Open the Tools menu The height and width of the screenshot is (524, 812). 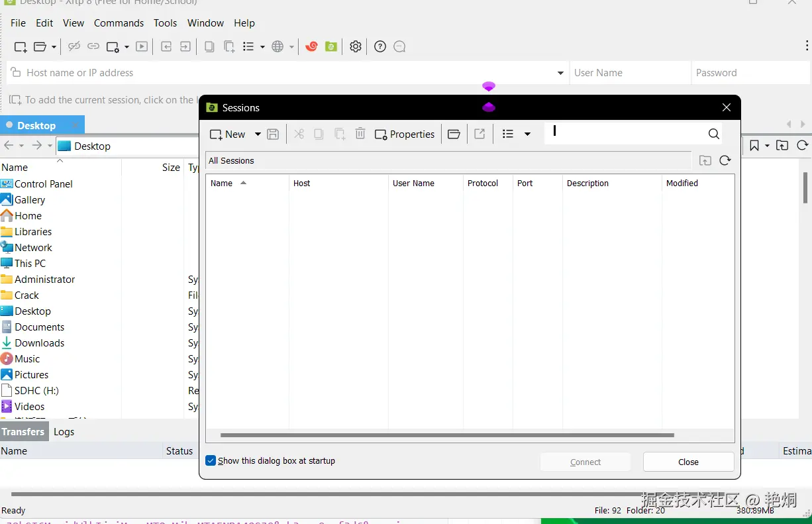pos(165,23)
